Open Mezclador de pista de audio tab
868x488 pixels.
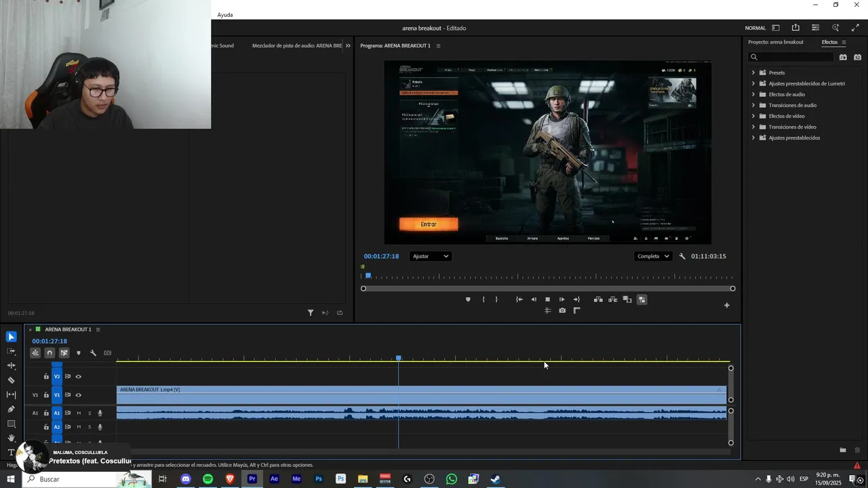click(297, 45)
